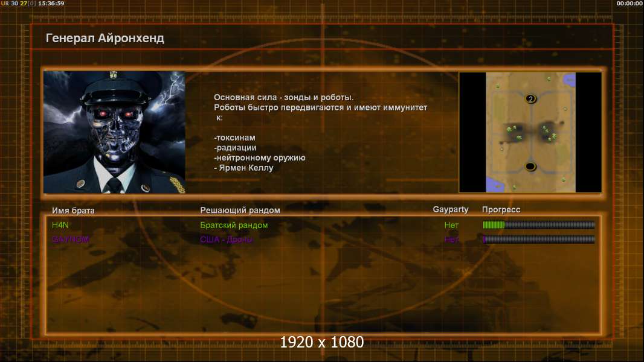Click player name H4N

pos(60,225)
